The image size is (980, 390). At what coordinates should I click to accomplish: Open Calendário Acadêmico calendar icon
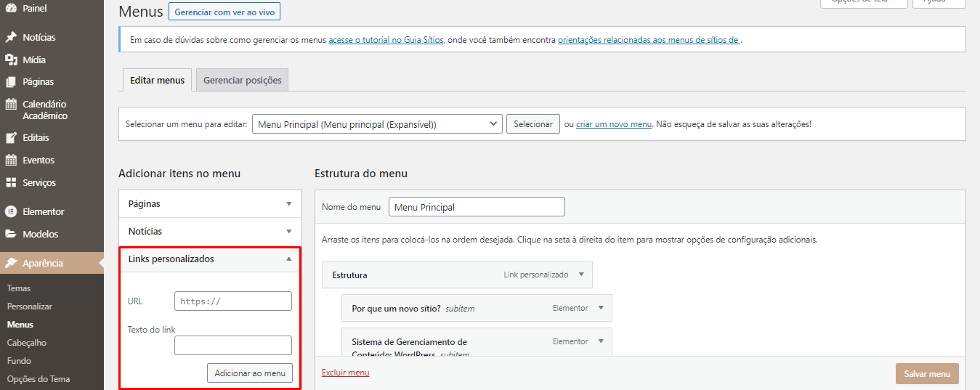coord(11,105)
